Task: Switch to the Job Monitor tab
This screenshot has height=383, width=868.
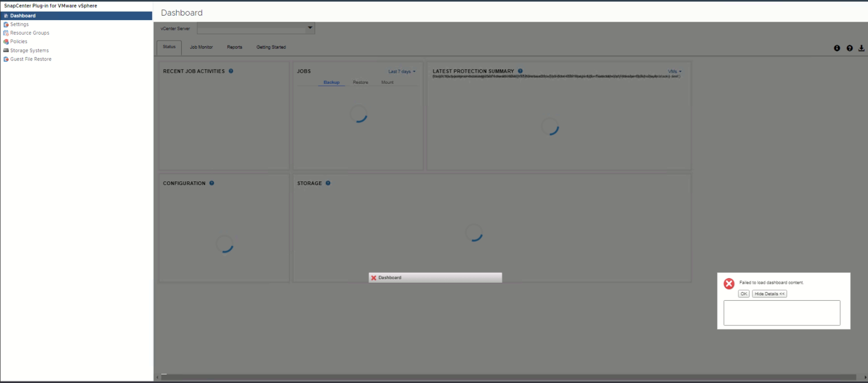Action: [x=201, y=47]
